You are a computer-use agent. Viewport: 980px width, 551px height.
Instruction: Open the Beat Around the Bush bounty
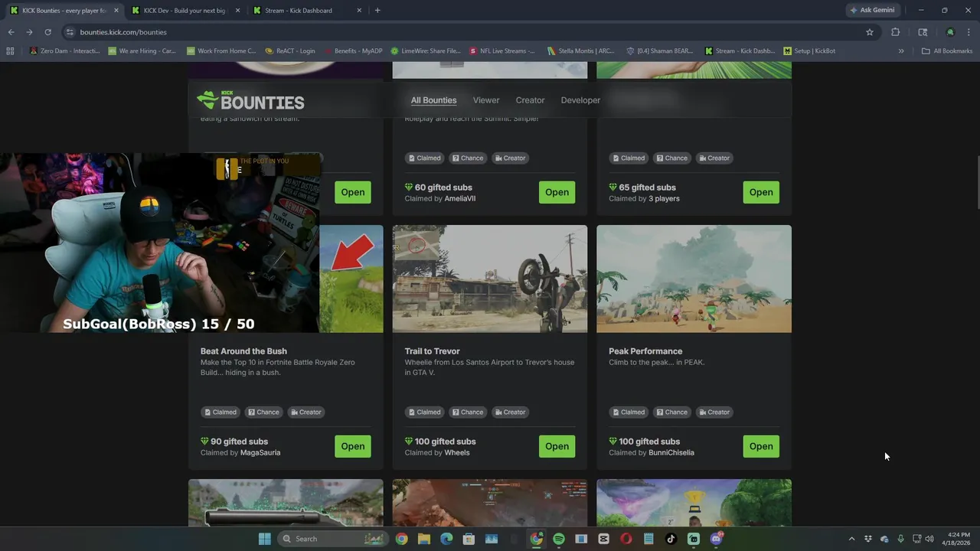(x=353, y=446)
